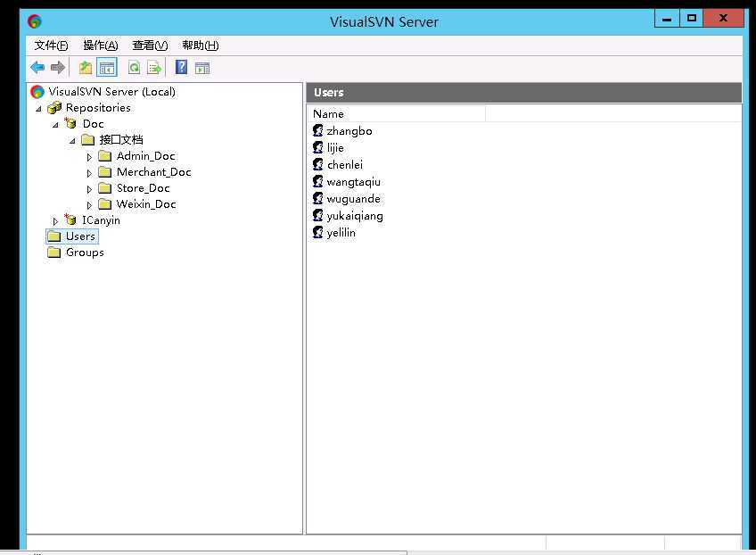The width and height of the screenshot is (756, 555).
Task: Select the VisualSVN Server (Local) label
Action: point(111,92)
